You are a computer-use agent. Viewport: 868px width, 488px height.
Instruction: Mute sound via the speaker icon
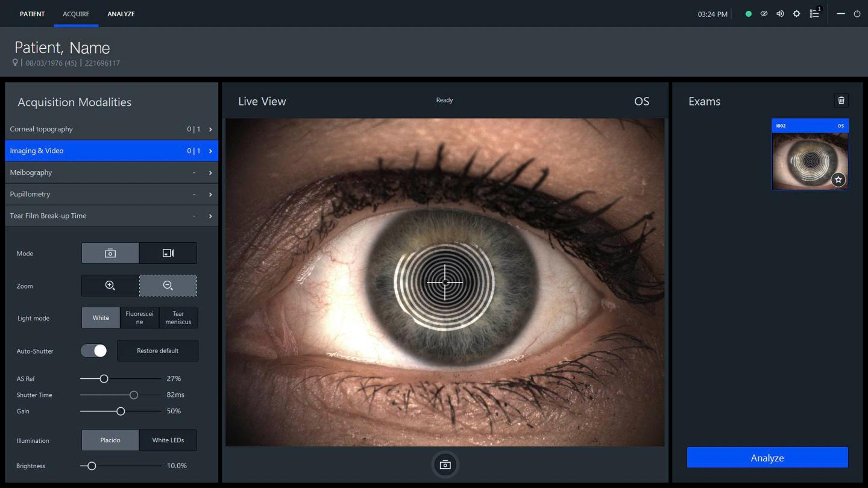pyautogui.click(x=780, y=14)
